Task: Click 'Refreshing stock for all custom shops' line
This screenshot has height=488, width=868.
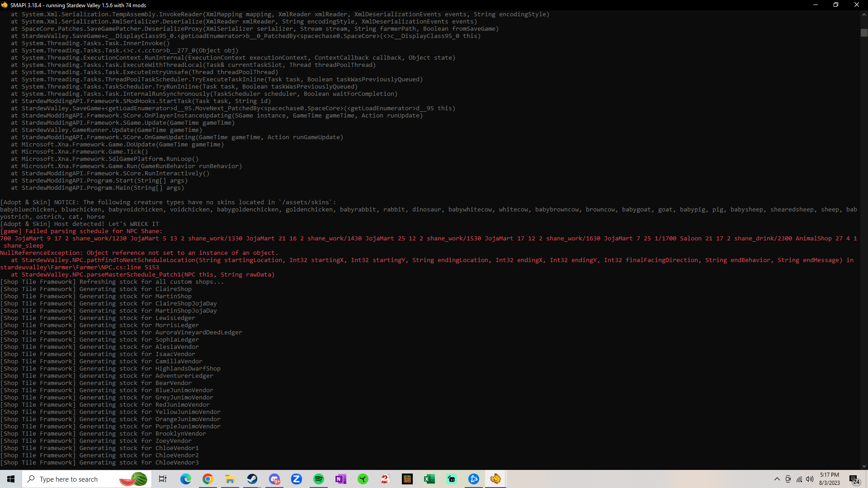Action: (112, 282)
